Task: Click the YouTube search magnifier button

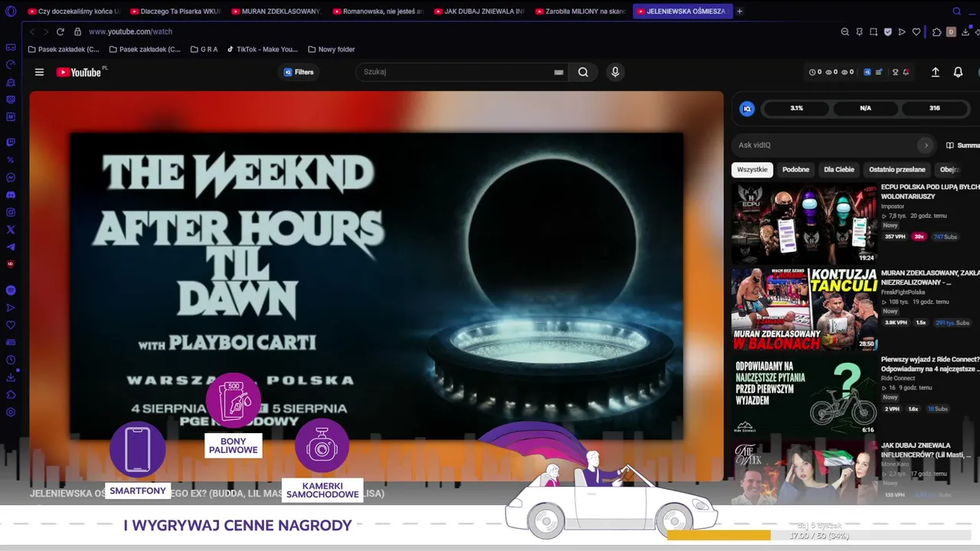Action: 583,72
